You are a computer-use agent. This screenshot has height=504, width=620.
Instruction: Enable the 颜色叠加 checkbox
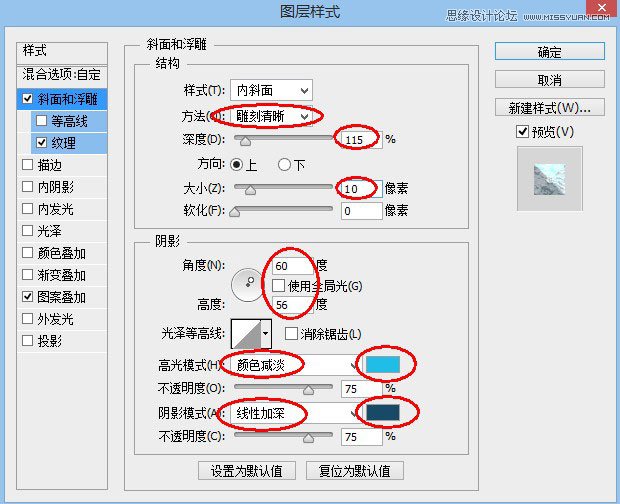click(x=27, y=253)
